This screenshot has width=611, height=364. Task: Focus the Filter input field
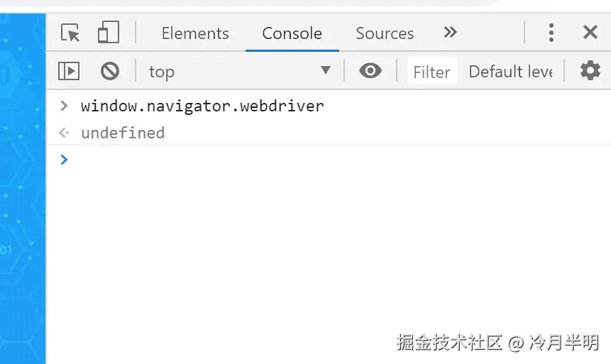(432, 72)
